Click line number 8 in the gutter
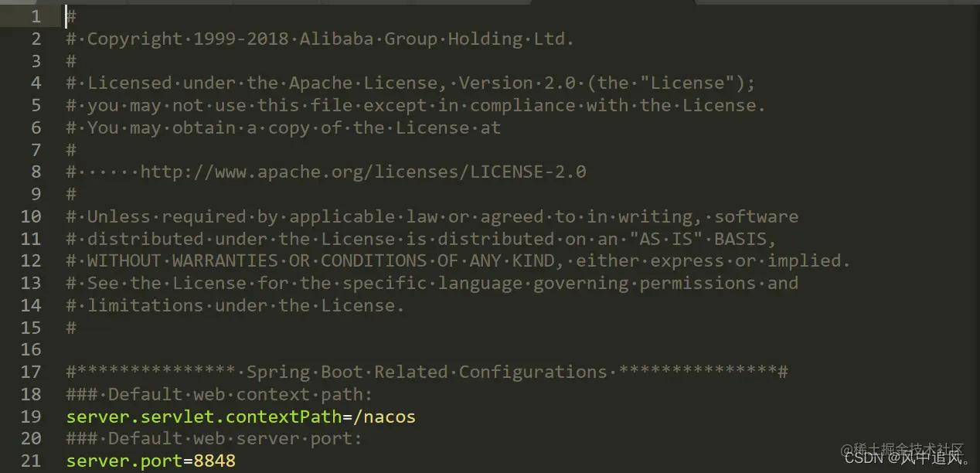The image size is (980, 473). click(x=36, y=172)
